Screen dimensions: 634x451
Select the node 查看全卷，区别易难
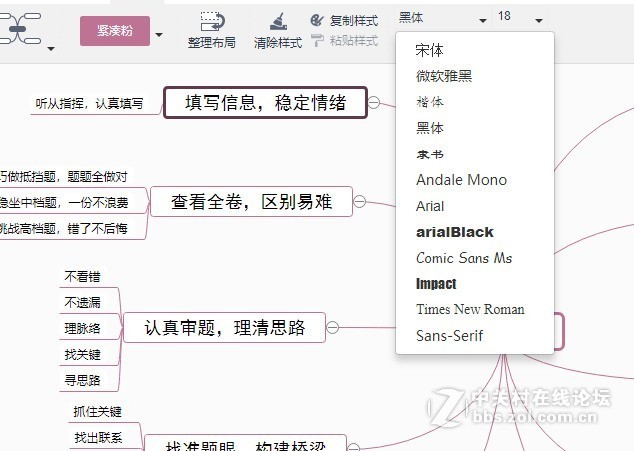click(x=251, y=201)
